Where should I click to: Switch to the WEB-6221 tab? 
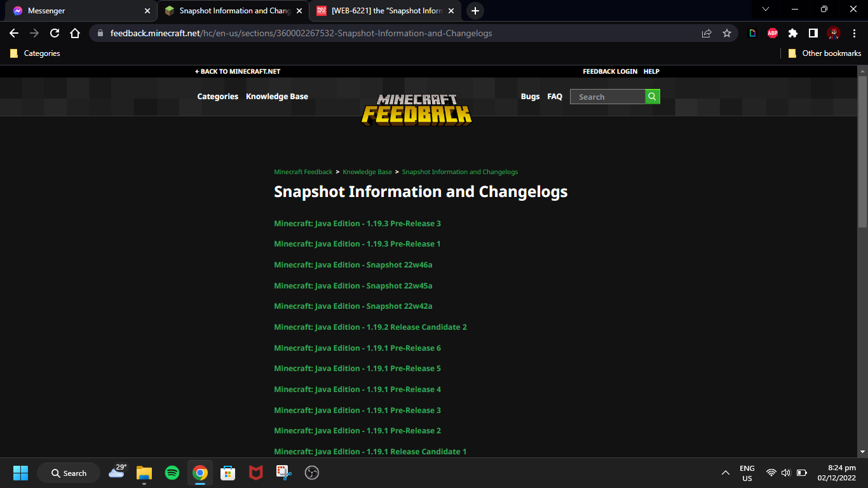(386, 11)
